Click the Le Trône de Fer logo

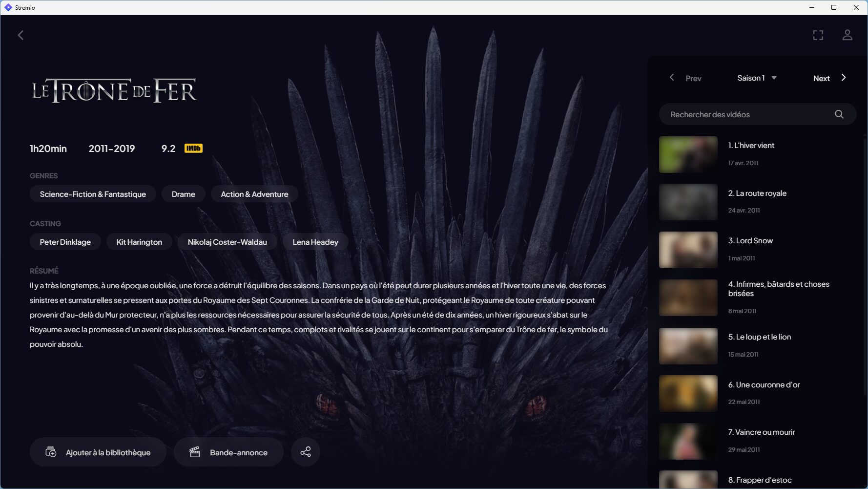coord(115,91)
